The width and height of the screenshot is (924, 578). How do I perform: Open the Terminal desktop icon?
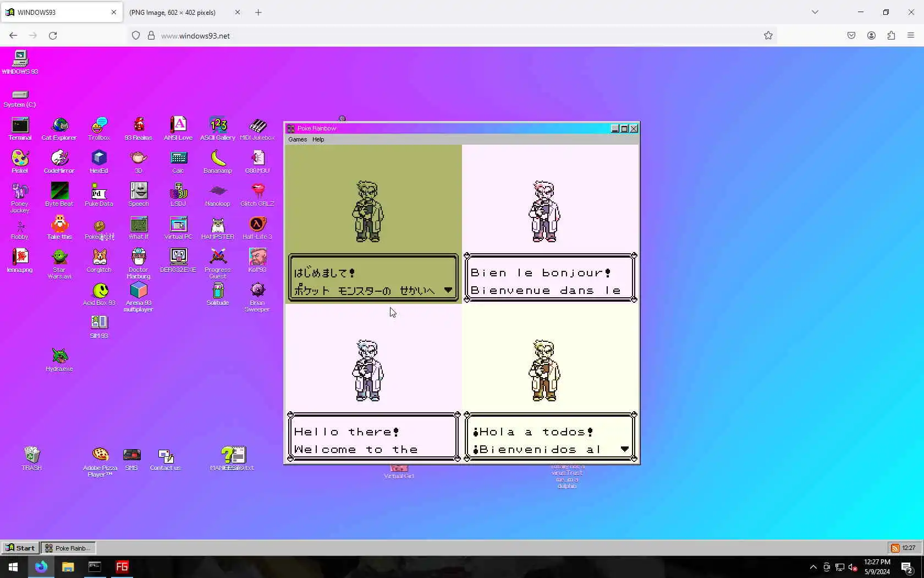20,129
